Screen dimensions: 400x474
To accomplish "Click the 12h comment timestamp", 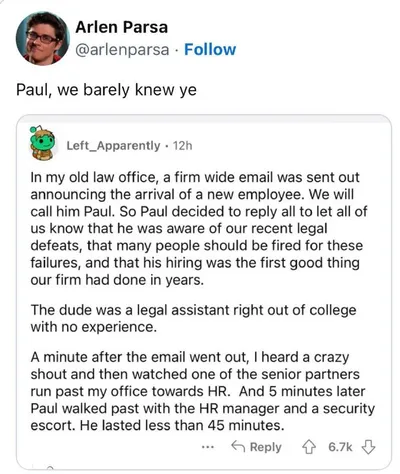I will point(183,146).
